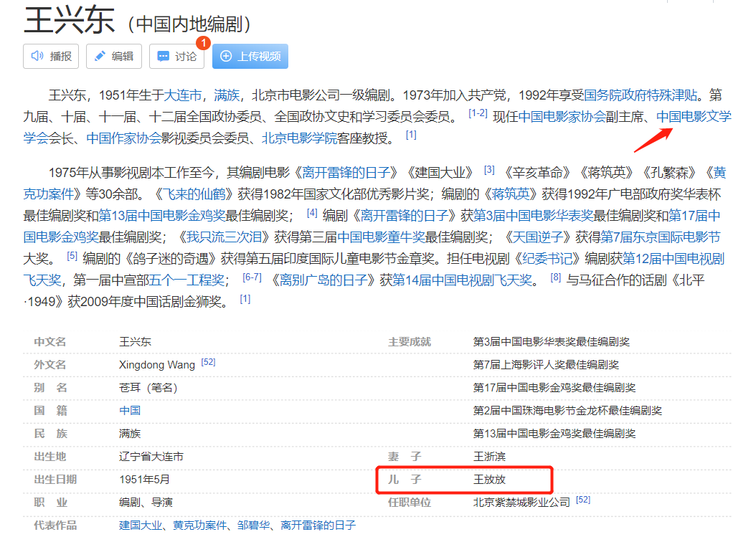Open the 第7届东京国际电影节 link

pyautogui.click(x=661, y=237)
